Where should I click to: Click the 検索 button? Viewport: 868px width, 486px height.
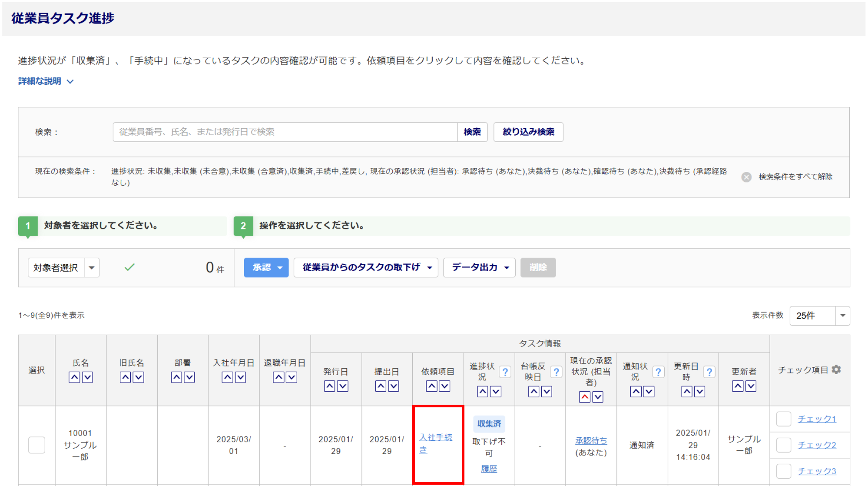point(472,132)
